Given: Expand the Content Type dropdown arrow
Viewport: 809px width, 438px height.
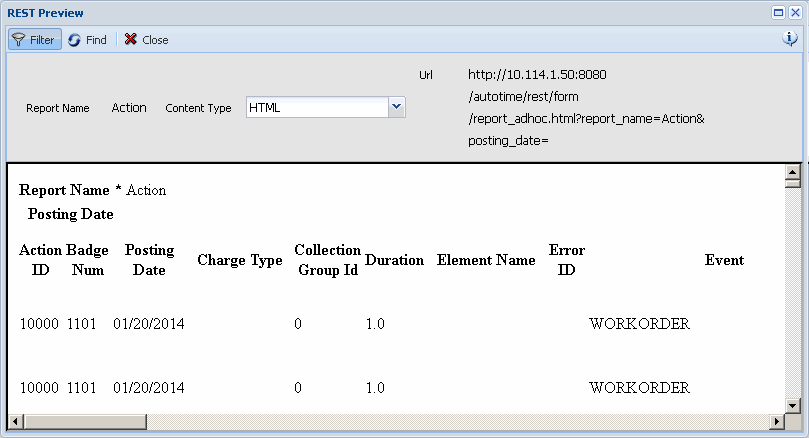Looking at the screenshot, I should click(x=396, y=107).
